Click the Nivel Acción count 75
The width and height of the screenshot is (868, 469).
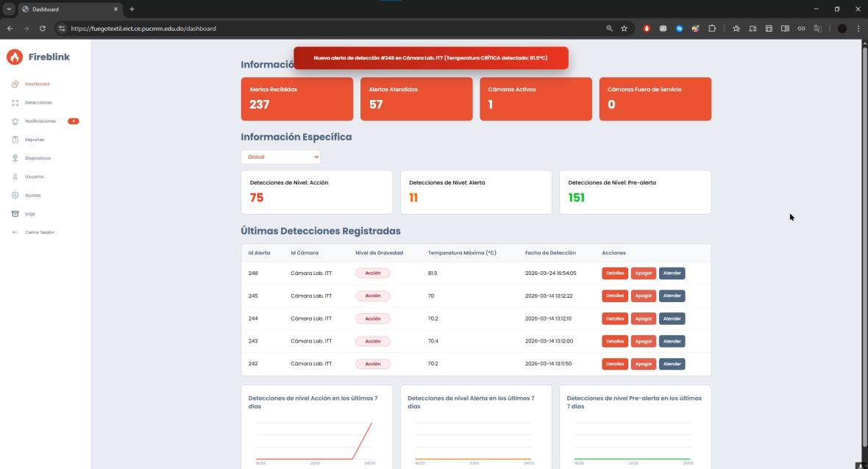(256, 198)
